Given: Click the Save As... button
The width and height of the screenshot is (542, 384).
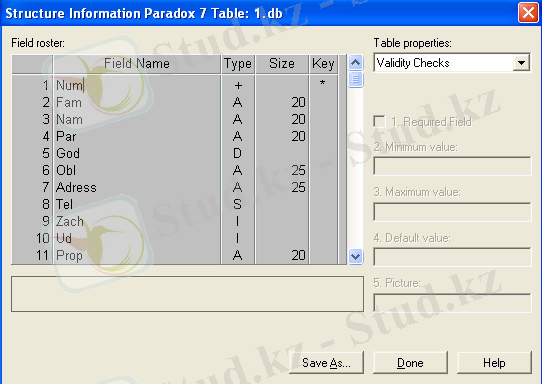Looking at the screenshot, I should [326, 363].
